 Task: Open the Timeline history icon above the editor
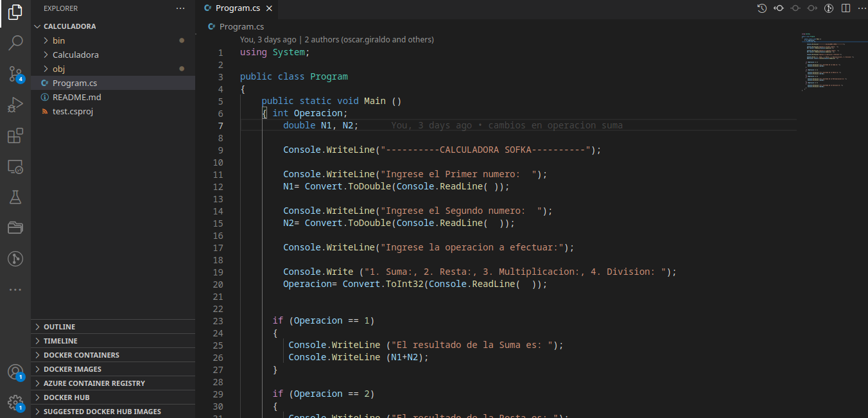[761, 8]
